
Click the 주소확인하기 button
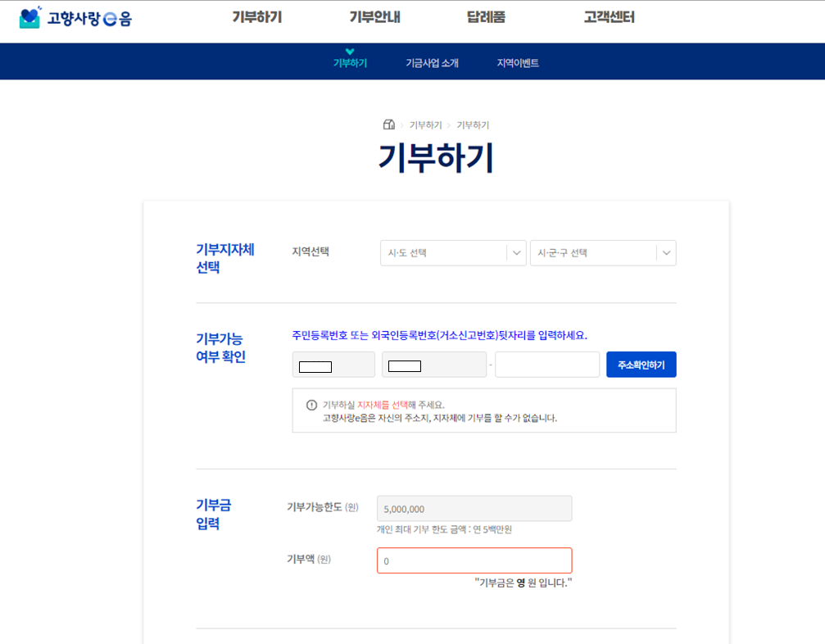tap(641, 364)
